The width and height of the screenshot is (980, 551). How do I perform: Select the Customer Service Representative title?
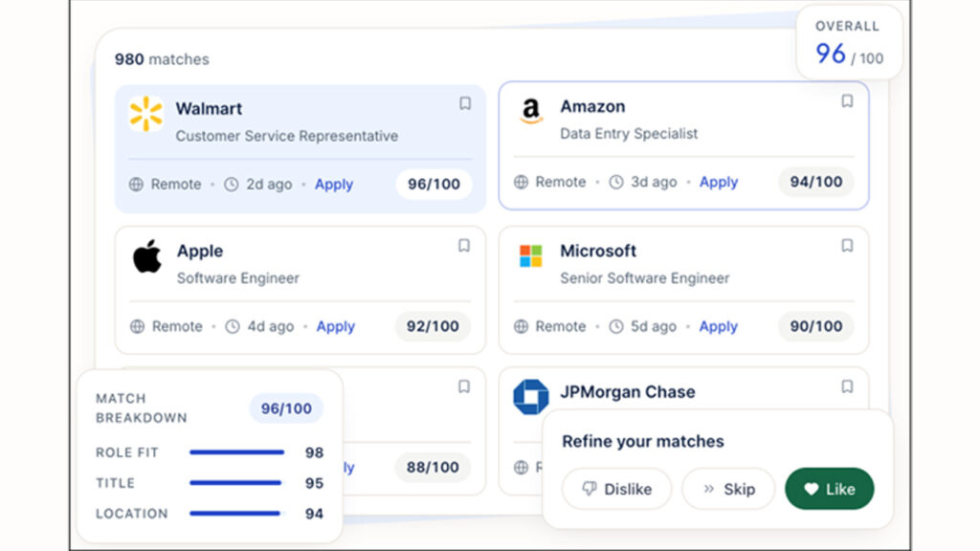click(287, 136)
